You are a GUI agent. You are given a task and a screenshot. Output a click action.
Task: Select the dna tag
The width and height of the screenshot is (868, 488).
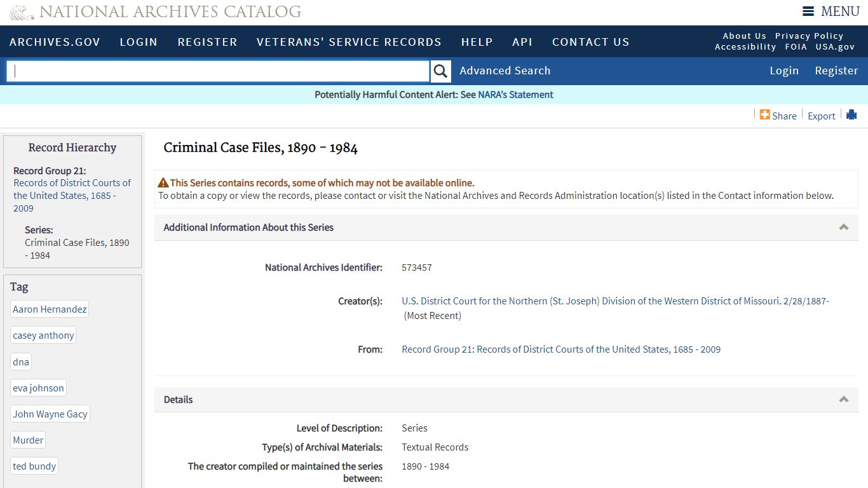21,362
